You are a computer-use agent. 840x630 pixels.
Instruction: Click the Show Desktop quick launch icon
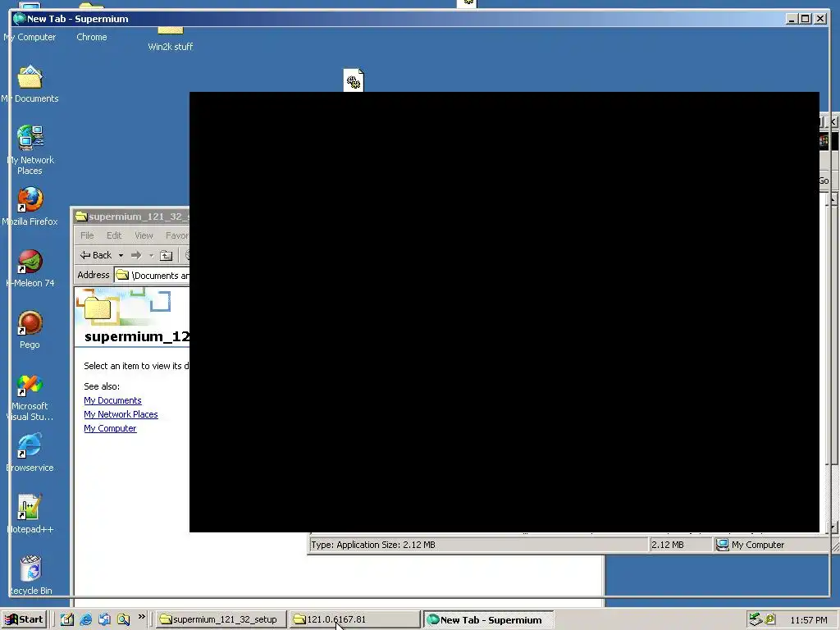(66, 619)
